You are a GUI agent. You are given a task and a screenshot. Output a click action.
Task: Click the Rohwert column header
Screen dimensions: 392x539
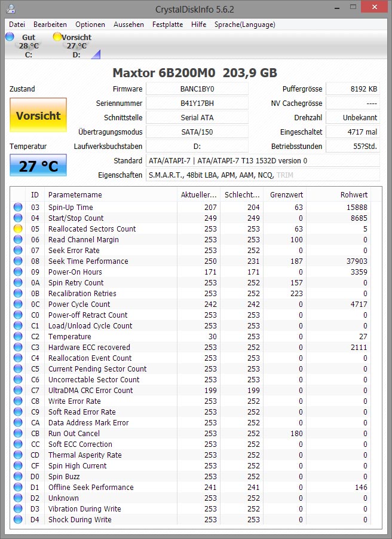tap(338, 194)
